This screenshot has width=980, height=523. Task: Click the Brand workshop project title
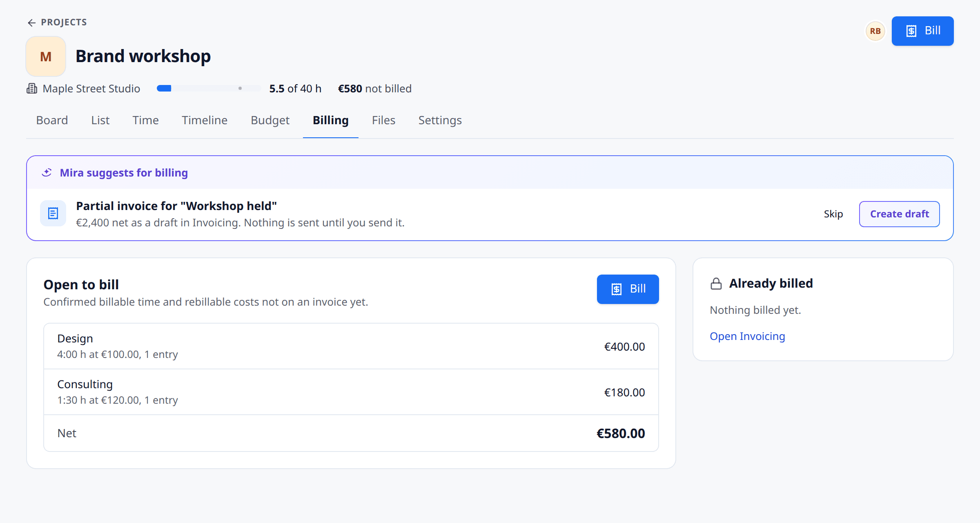pos(143,56)
